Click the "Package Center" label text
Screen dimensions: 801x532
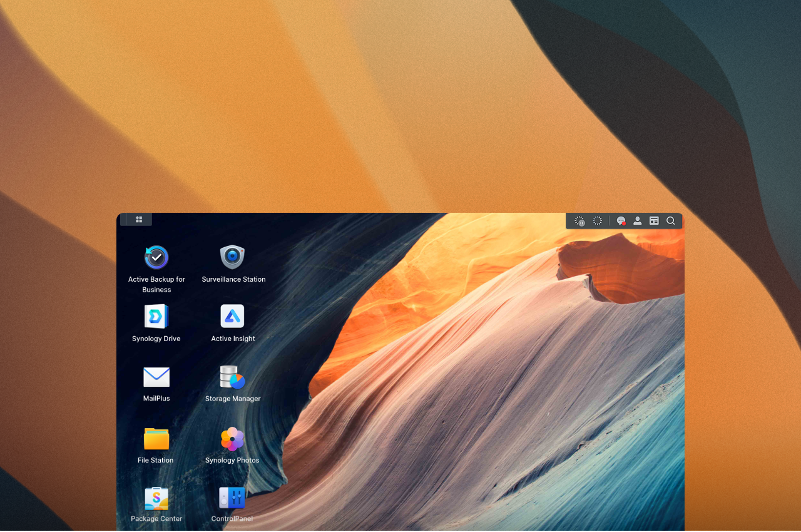point(156,519)
